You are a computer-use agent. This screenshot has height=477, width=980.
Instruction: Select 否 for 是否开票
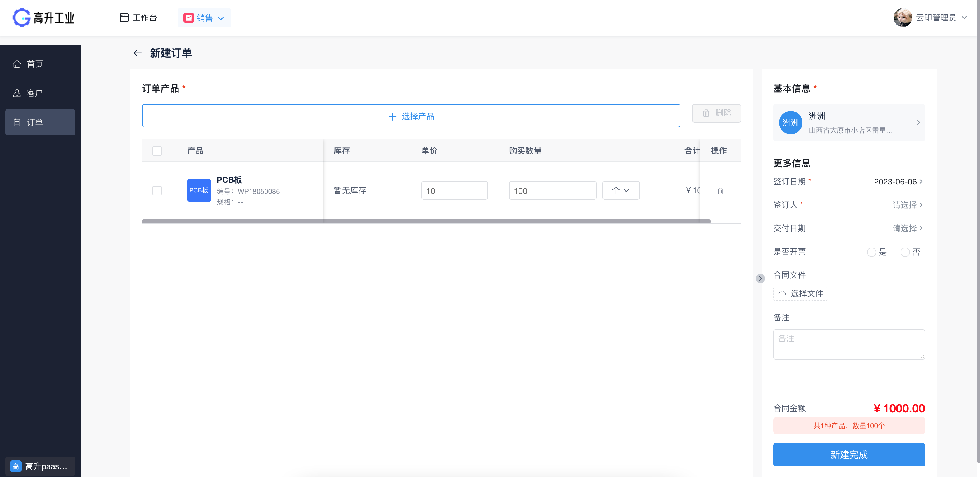pyautogui.click(x=905, y=252)
